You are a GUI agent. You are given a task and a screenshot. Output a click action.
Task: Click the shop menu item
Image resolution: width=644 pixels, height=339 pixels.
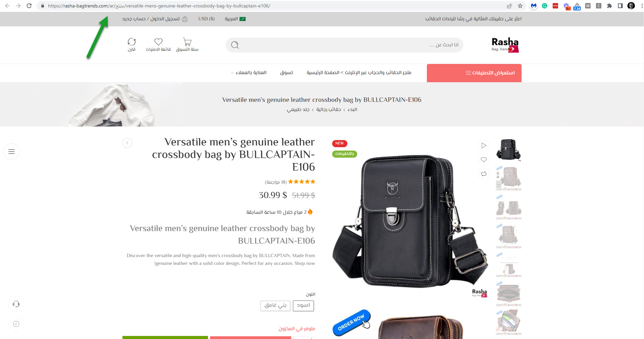click(x=286, y=73)
